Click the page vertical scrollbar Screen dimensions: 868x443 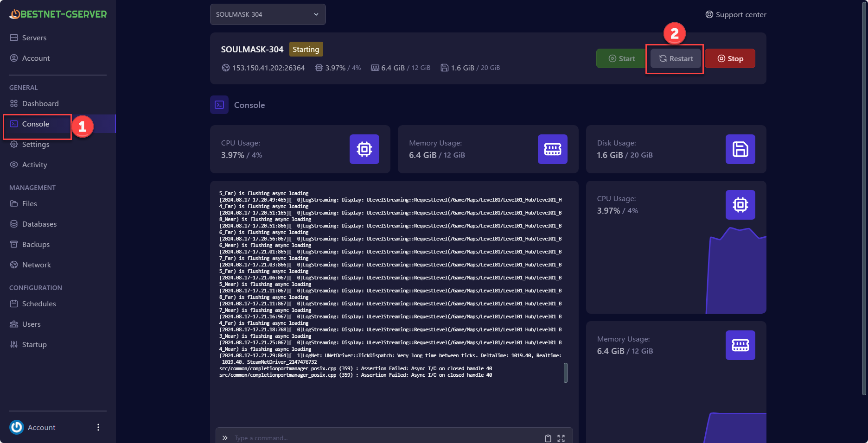864,199
